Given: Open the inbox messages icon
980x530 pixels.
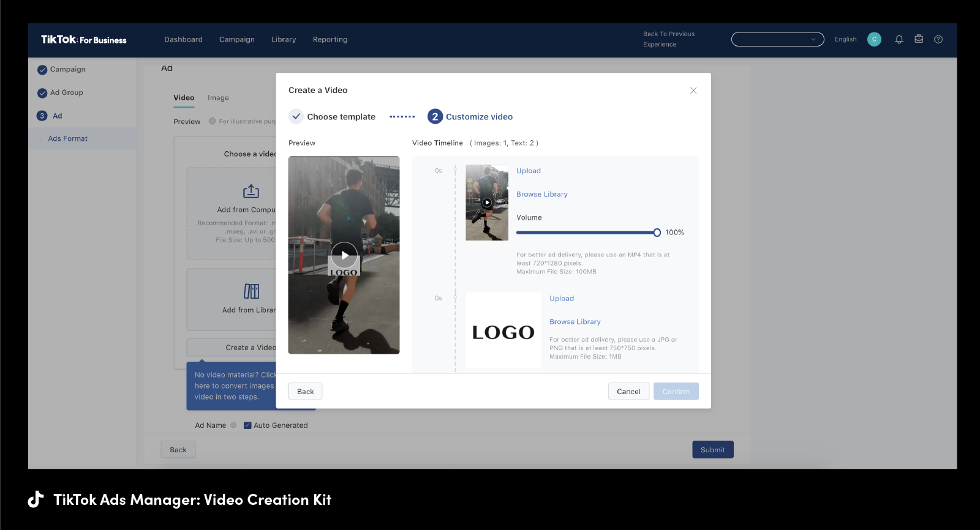Looking at the screenshot, I should pyautogui.click(x=919, y=39).
